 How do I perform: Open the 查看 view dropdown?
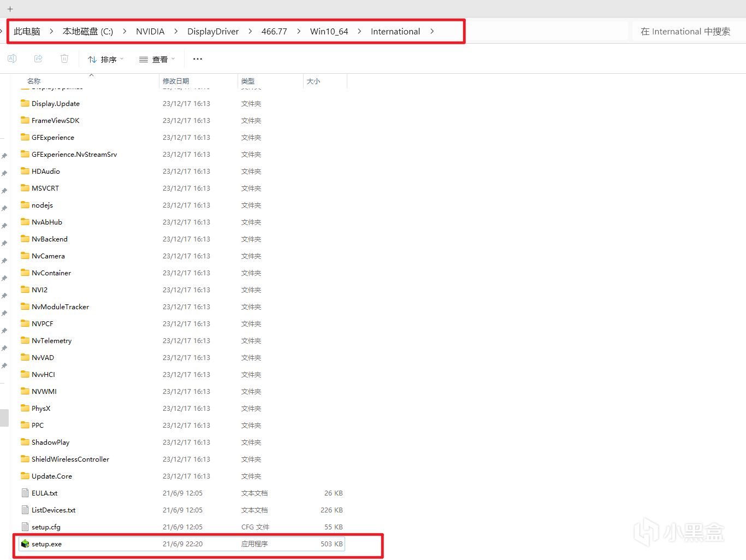pos(157,59)
